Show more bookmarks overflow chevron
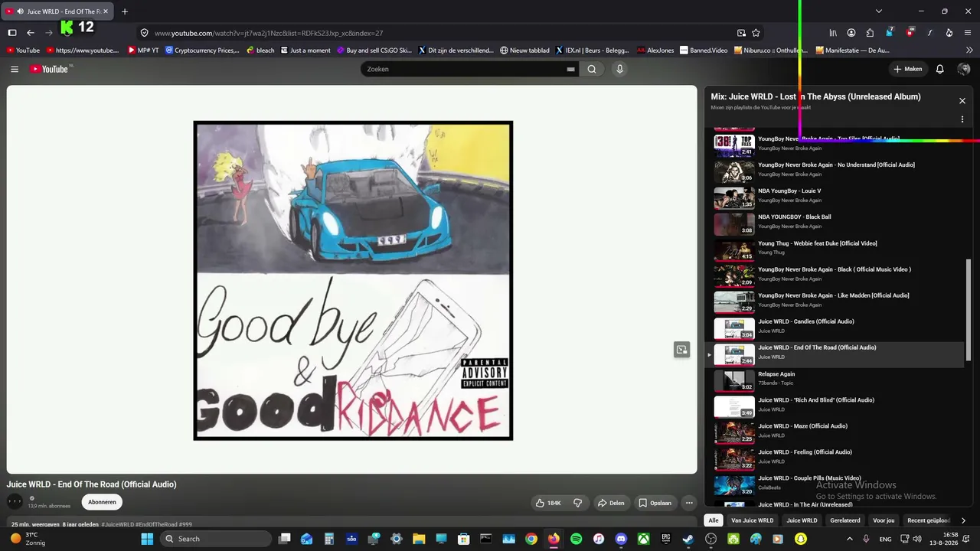The width and height of the screenshot is (980, 551). [x=968, y=51]
